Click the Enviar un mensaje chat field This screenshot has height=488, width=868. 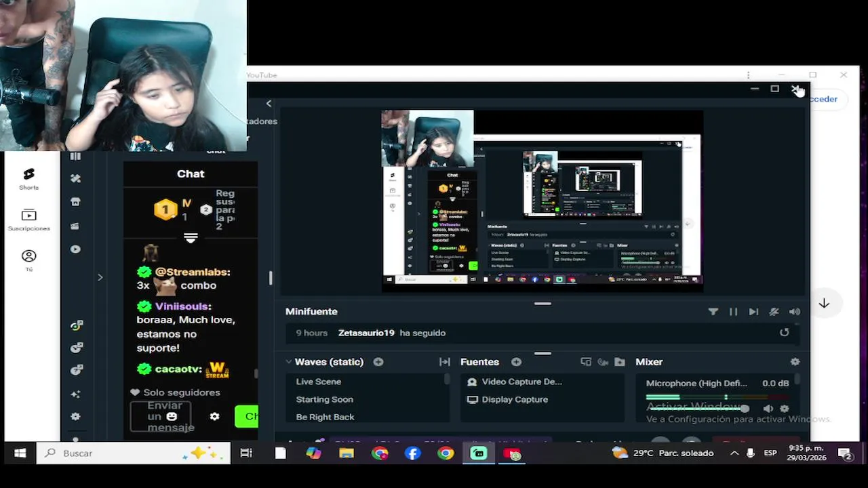pyautogui.click(x=161, y=416)
